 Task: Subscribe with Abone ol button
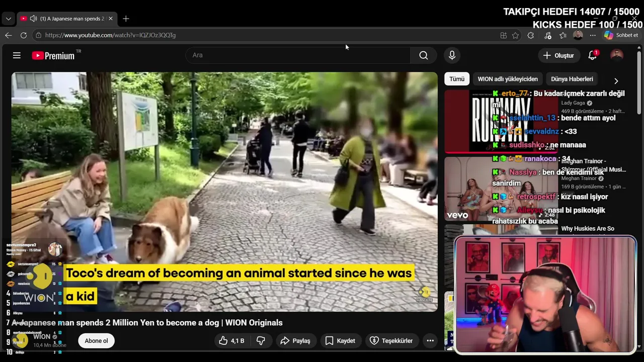[x=96, y=341]
